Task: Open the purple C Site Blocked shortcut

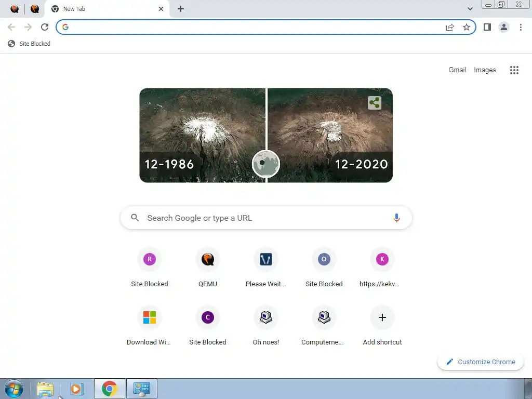Action: 208,326
